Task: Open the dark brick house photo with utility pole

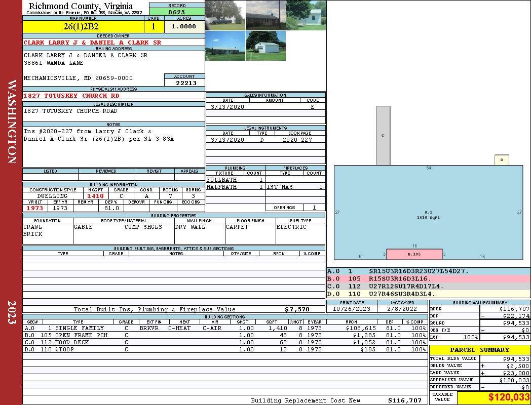Action: pos(265,15)
